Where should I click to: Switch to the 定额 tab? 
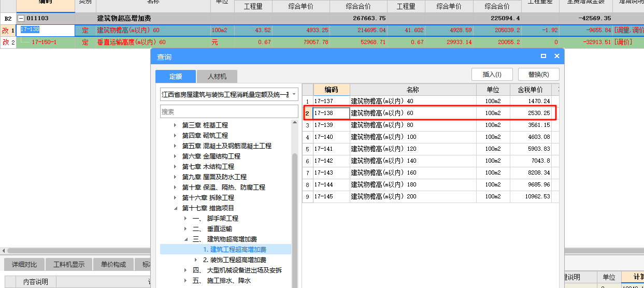(x=176, y=76)
